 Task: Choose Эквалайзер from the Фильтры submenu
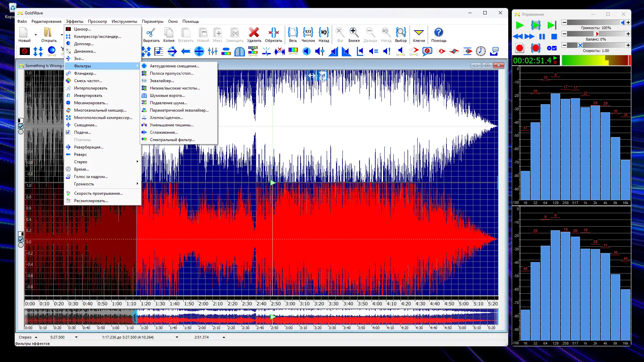pos(162,81)
